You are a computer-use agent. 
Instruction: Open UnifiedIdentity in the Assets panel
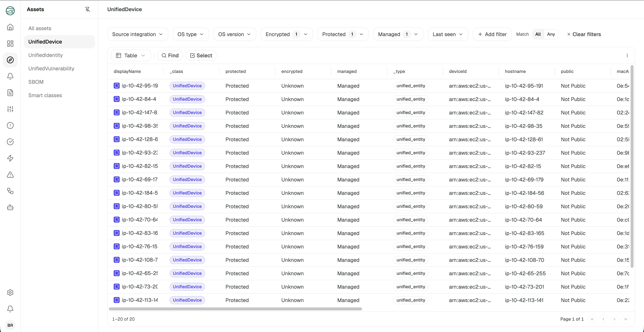tap(59, 55)
